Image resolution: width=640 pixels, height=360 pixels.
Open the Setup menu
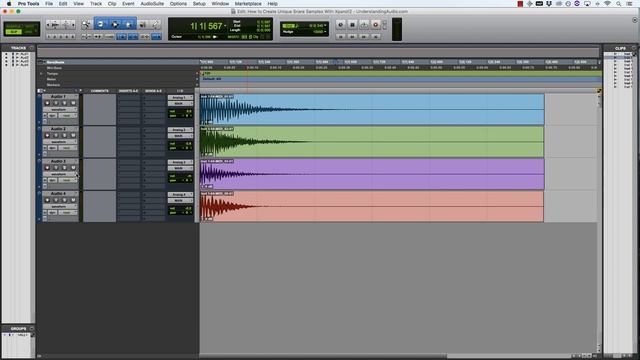[199, 4]
